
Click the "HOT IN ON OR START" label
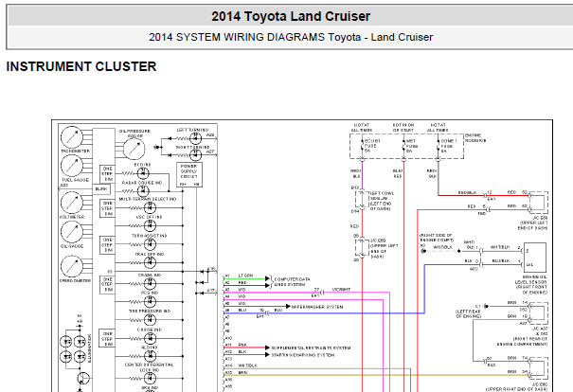(x=403, y=128)
